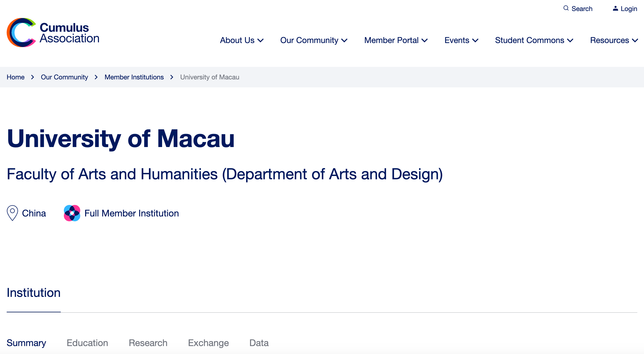Screen dimensions: 644x354
Task: Switch to the Exchange sub-tab
Action: pyautogui.click(x=208, y=343)
